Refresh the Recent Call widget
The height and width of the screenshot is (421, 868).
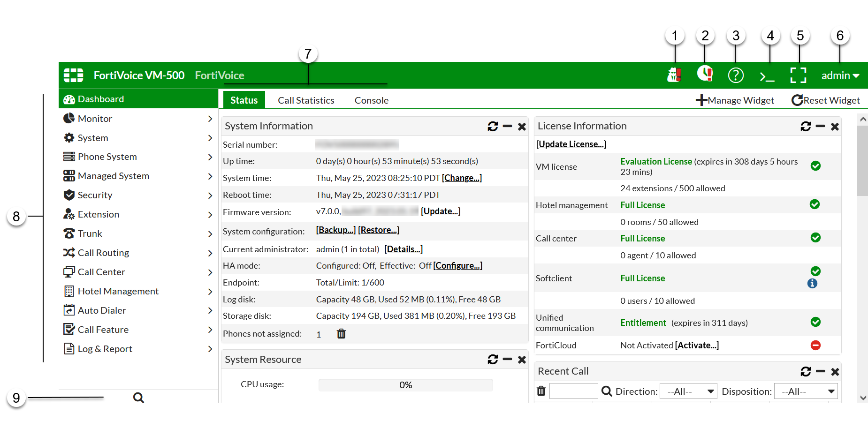(806, 372)
